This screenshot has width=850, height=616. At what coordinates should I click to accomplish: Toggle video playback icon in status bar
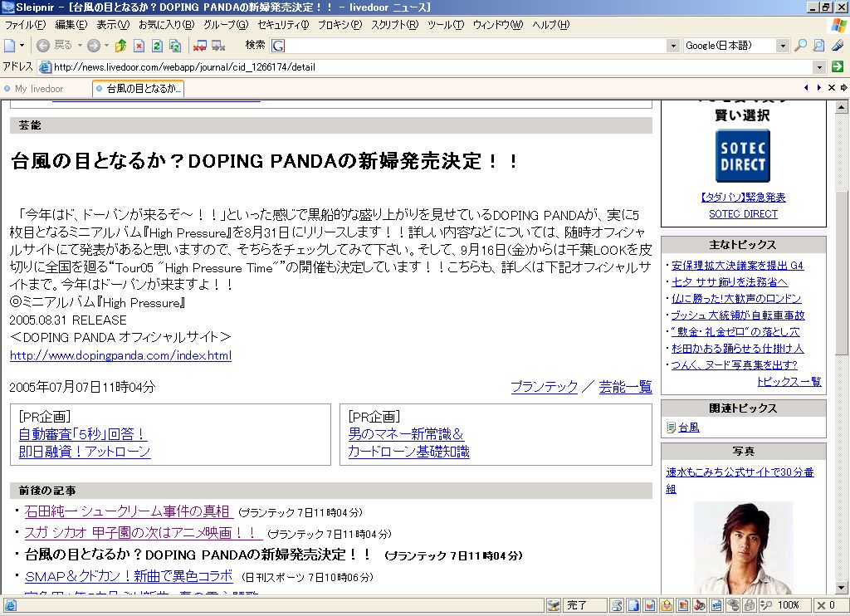click(716, 605)
